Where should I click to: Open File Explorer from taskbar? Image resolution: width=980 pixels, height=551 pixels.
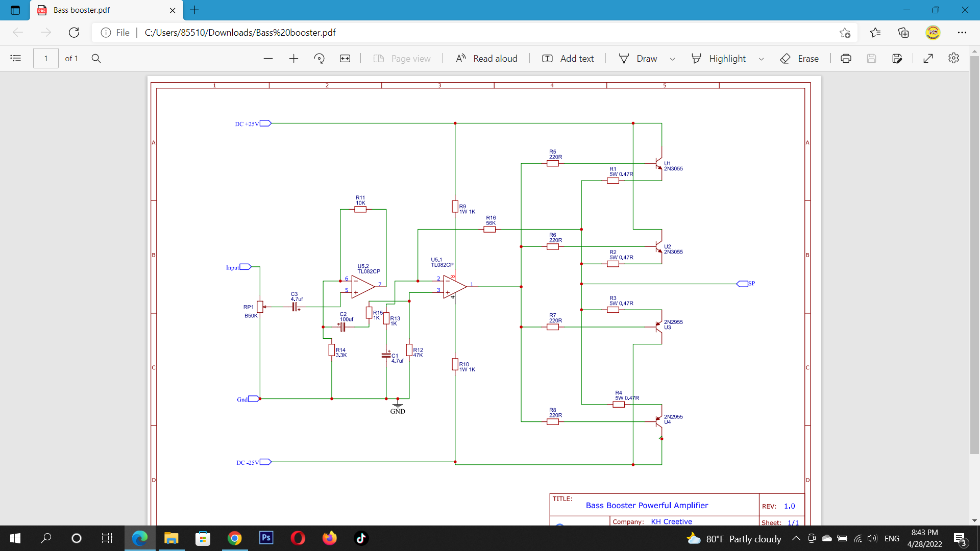coord(171,538)
